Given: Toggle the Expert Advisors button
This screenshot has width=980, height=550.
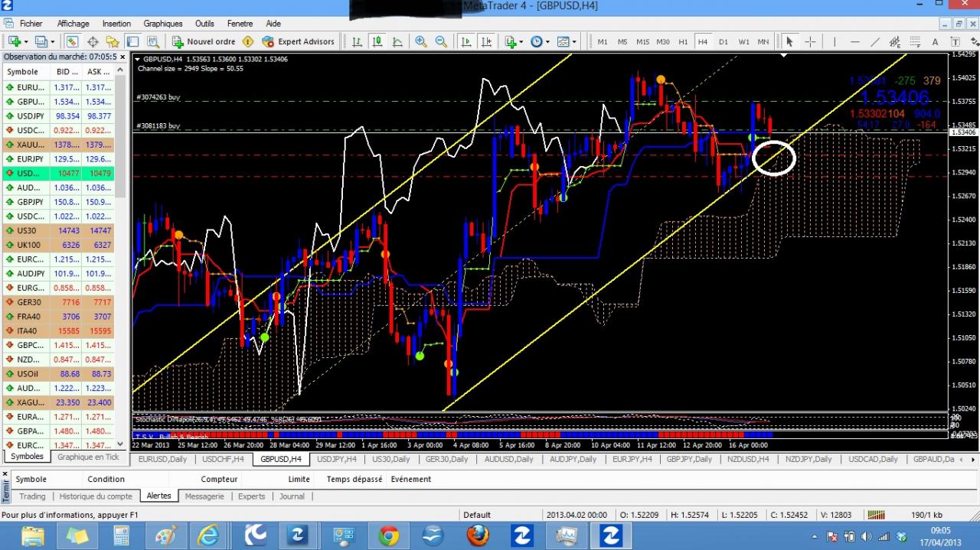Looking at the screenshot, I should [x=298, y=41].
